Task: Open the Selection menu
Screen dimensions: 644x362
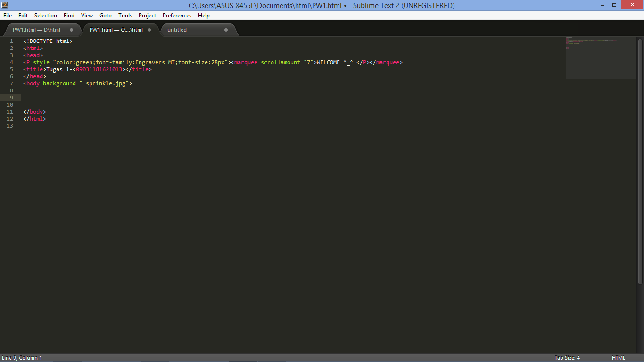Action: (45, 15)
